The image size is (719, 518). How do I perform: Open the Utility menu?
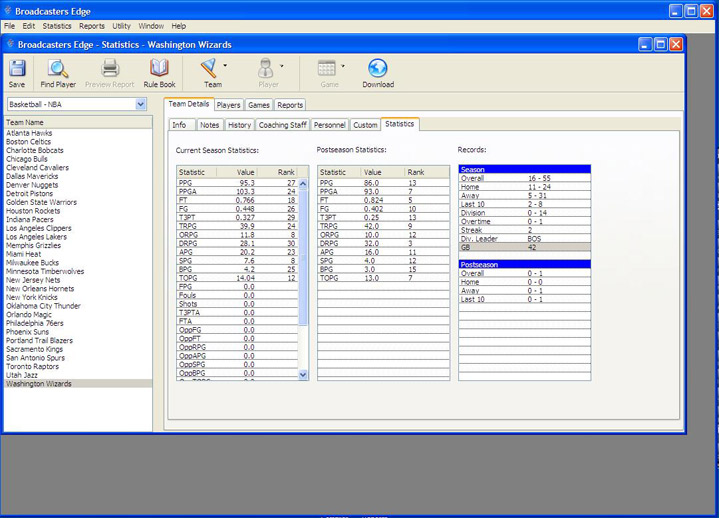pyautogui.click(x=122, y=26)
